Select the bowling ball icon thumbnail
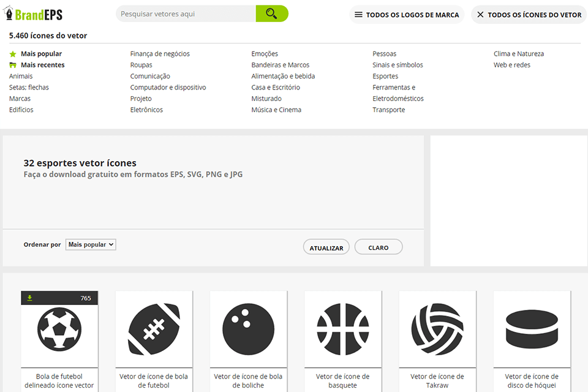Image resolution: width=588 pixels, height=392 pixels. coord(249,329)
